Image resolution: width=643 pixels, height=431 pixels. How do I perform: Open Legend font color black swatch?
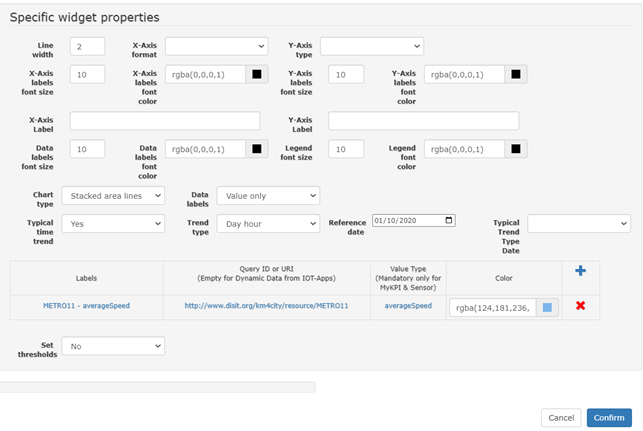(x=516, y=149)
